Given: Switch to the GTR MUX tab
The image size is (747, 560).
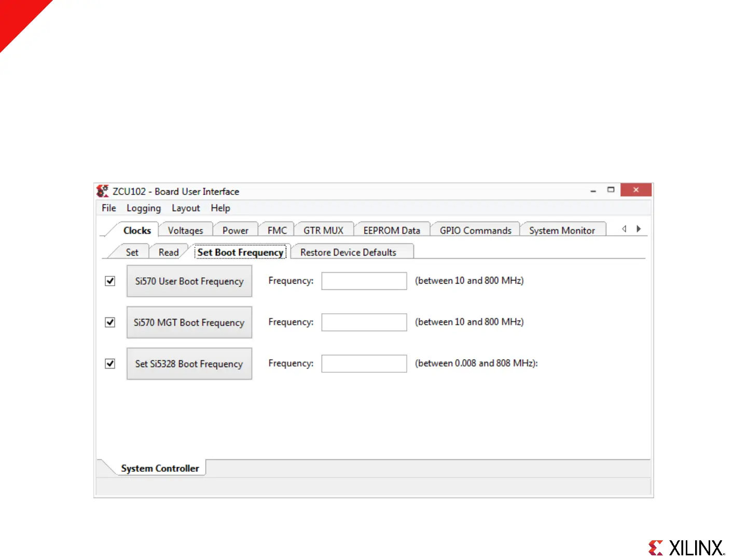Looking at the screenshot, I should [324, 230].
